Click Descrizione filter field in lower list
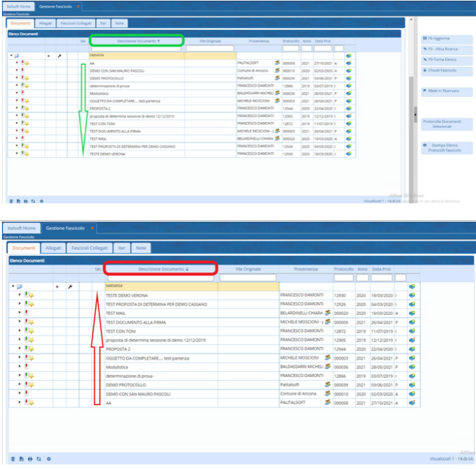The image size is (476, 469). point(161,277)
